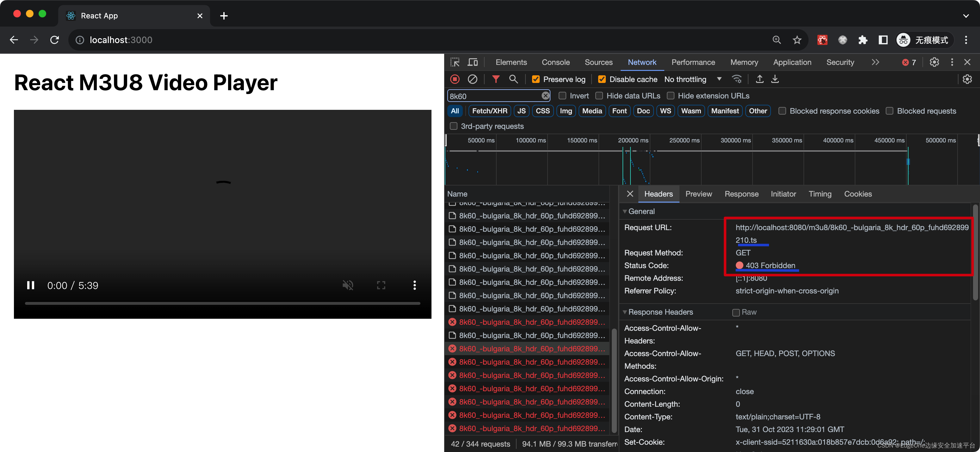Bookmark this page with the star icon
The width and height of the screenshot is (980, 452).
pyautogui.click(x=797, y=40)
